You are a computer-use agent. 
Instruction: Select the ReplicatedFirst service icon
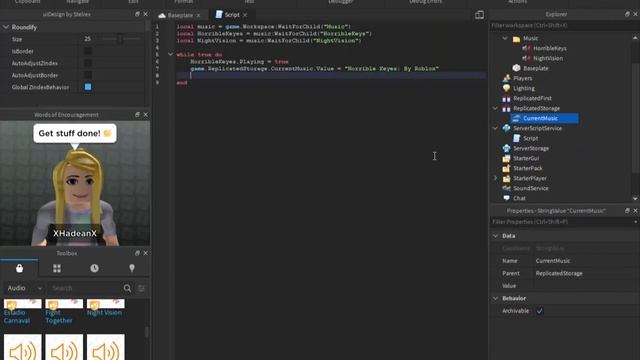point(507,98)
